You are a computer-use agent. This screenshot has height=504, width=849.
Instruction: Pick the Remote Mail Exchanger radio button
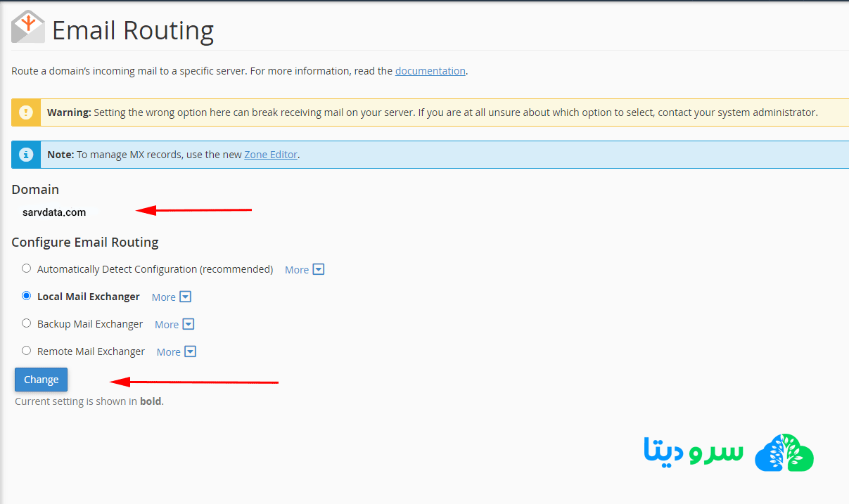point(27,351)
